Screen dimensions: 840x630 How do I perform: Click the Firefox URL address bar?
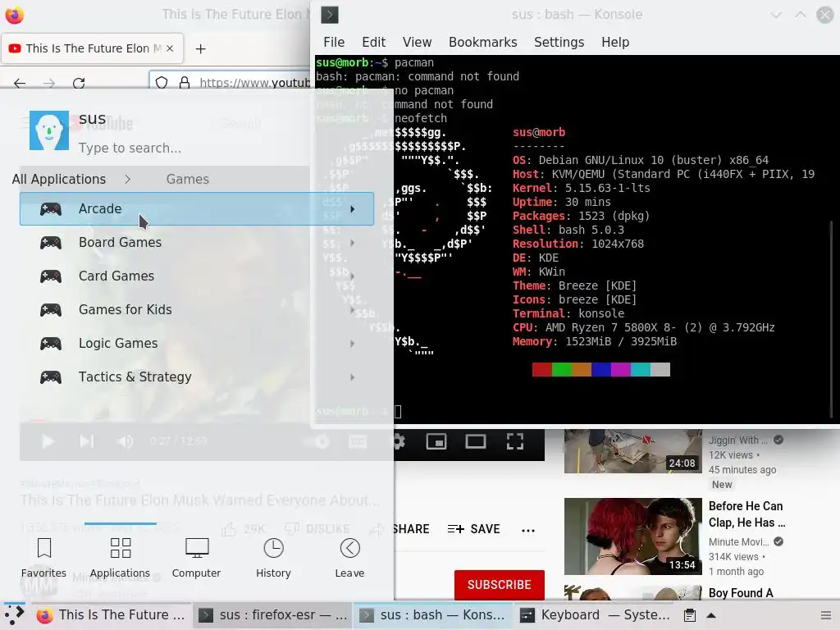click(254, 83)
